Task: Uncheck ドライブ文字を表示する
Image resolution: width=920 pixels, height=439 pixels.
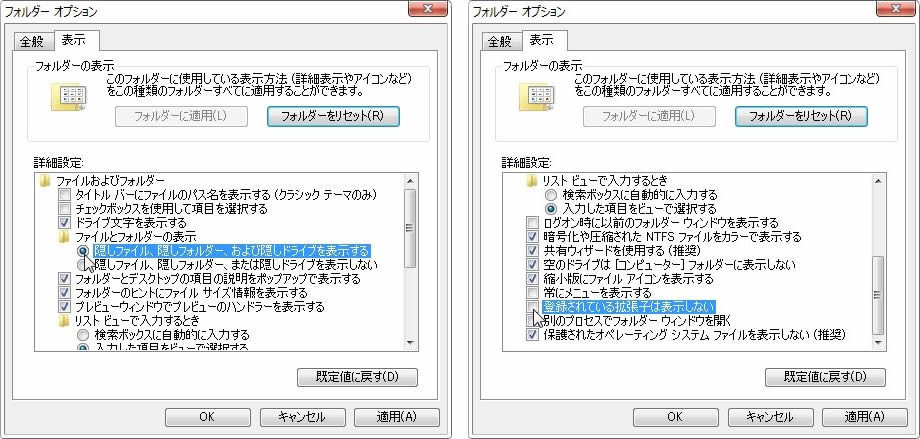Action: [65, 222]
